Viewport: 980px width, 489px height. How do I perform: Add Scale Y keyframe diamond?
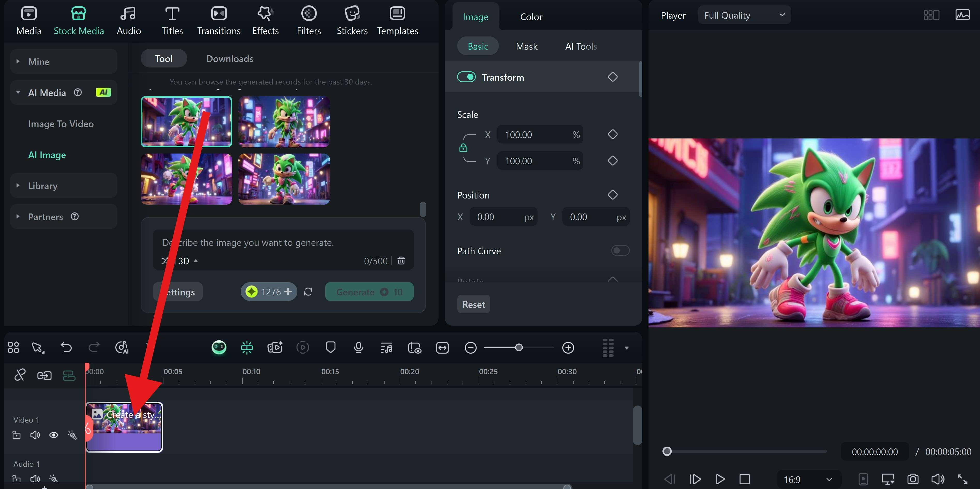[613, 161]
